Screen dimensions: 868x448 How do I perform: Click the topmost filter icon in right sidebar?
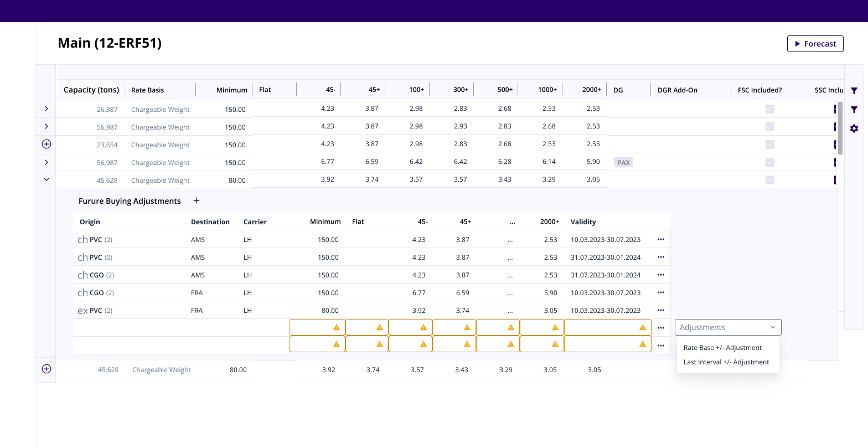[x=854, y=91]
